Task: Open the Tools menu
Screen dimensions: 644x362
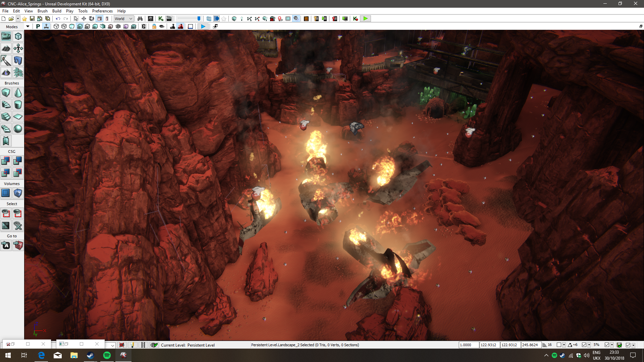Action: (83, 11)
